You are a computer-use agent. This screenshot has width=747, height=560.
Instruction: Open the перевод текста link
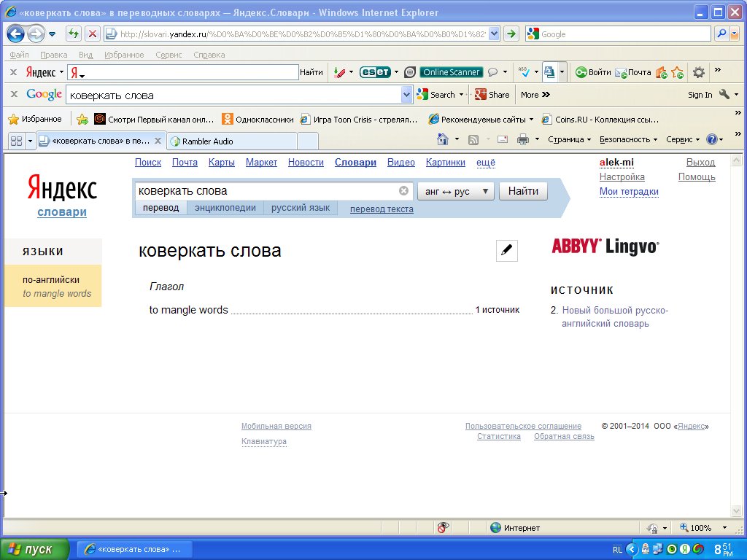click(382, 209)
